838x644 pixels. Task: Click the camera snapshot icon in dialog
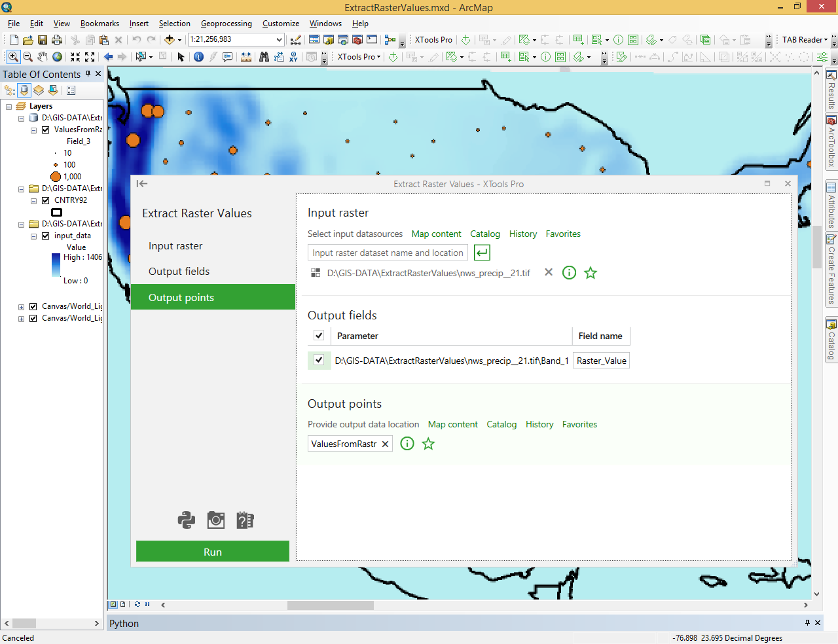[x=216, y=520]
